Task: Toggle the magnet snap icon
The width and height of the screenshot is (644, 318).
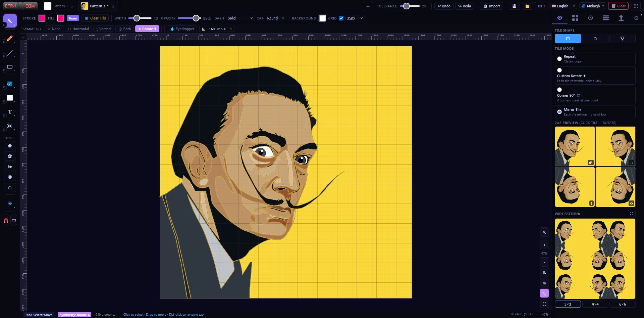Action: click(6, 221)
